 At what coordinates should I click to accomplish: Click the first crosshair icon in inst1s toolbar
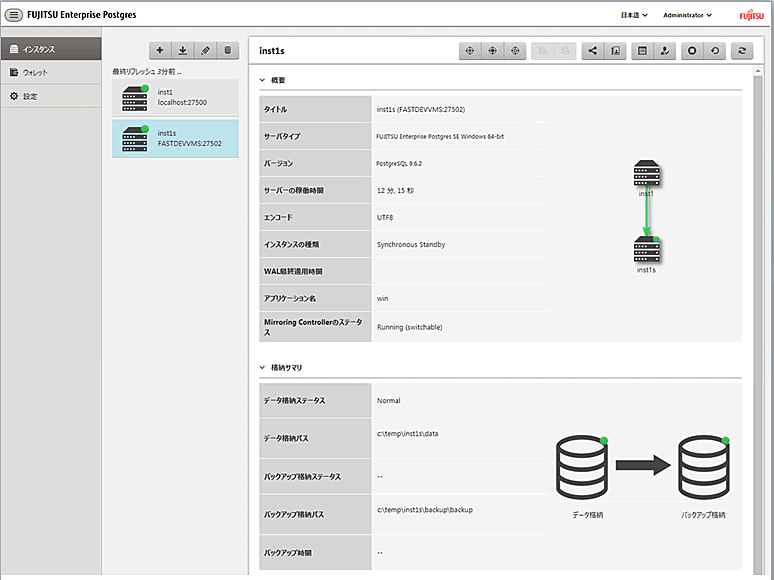pyautogui.click(x=470, y=51)
